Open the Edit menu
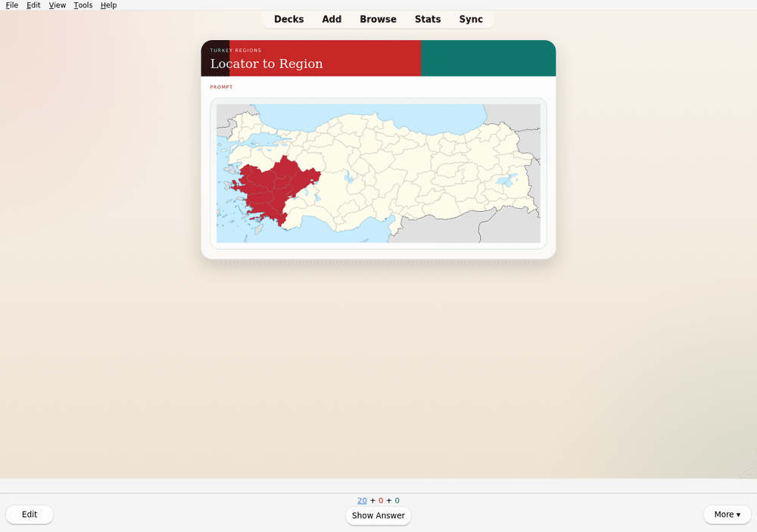Image resolution: width=757 pixels, height=532 pixels. pyautogui.click(x=33, y=5)
